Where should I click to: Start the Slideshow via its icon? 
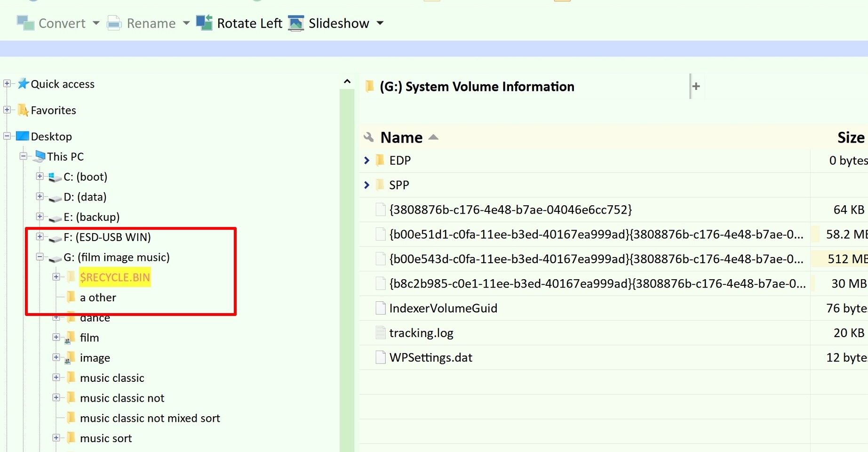(296, 23)
